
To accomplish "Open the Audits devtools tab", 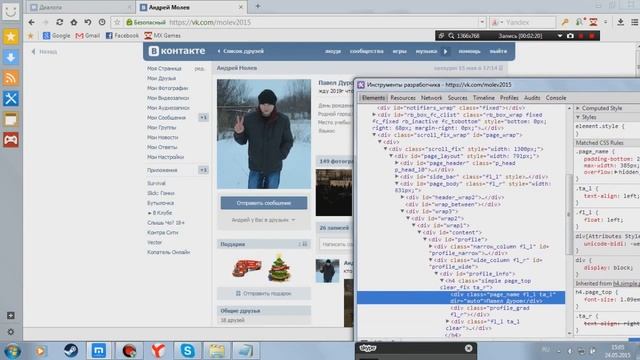I will coord(532,98).
